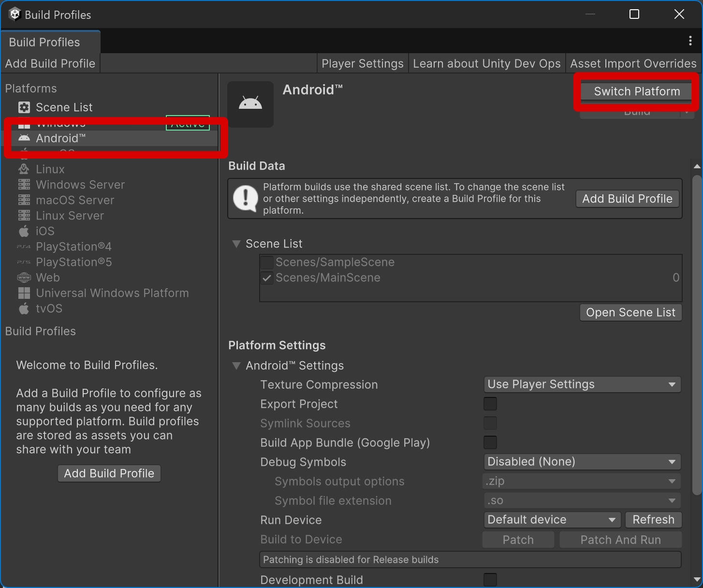This screenshot has height=588, width=703.
Task: Click the Patch button
Action: pyautogui.click(x=518, y=540)
